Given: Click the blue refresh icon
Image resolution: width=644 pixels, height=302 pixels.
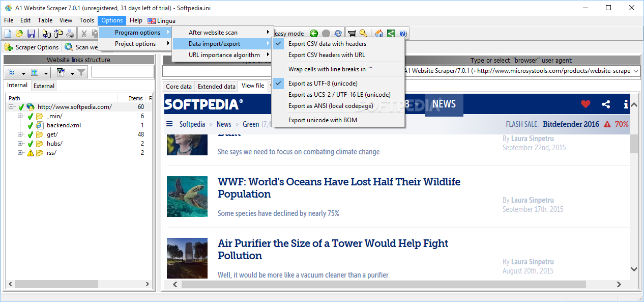Looking at the screenshot, I should tap(337, 34).
